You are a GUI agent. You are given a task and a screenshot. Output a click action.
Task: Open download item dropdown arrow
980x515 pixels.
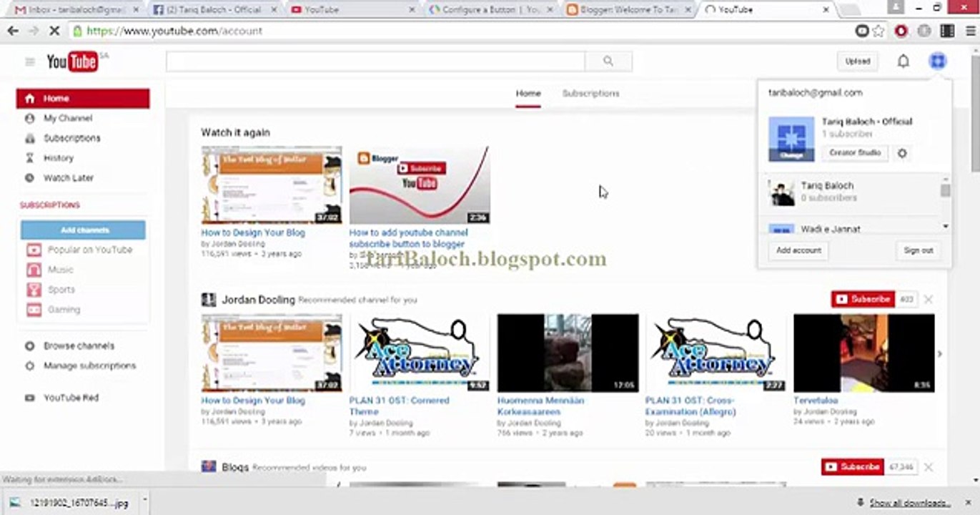[x=144, y=501]
